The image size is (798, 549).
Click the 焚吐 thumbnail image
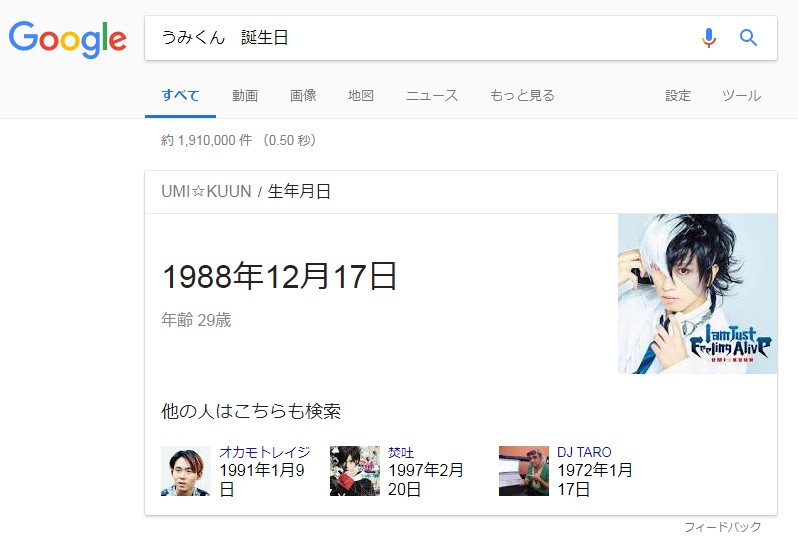[x=355, y=471]
